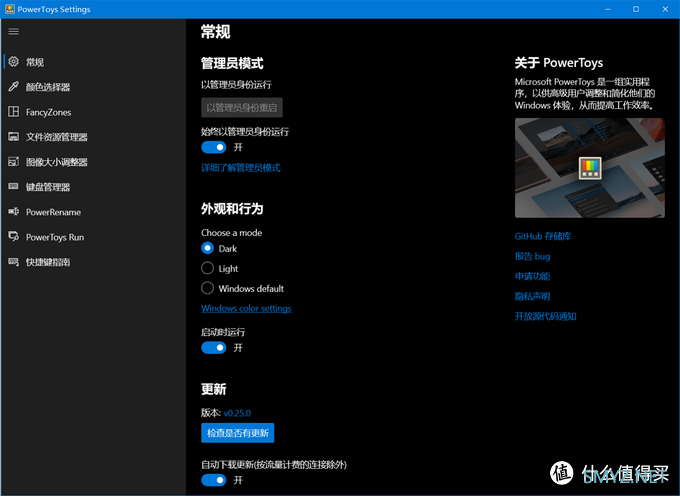Toggle 始终以管理员身份运行 switch
Screen dimensions: 680x496
[213, 147]
